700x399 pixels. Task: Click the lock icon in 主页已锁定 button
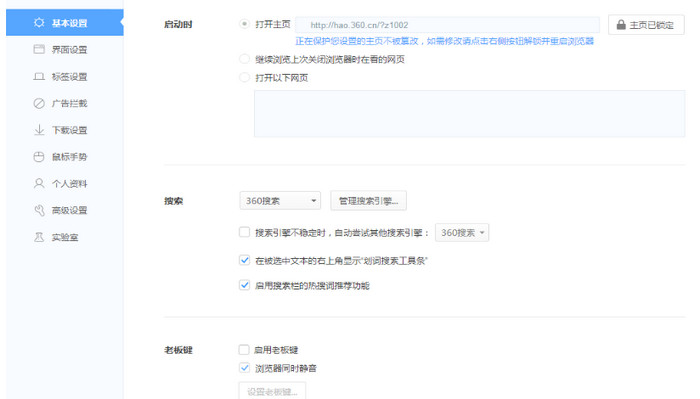621,25
